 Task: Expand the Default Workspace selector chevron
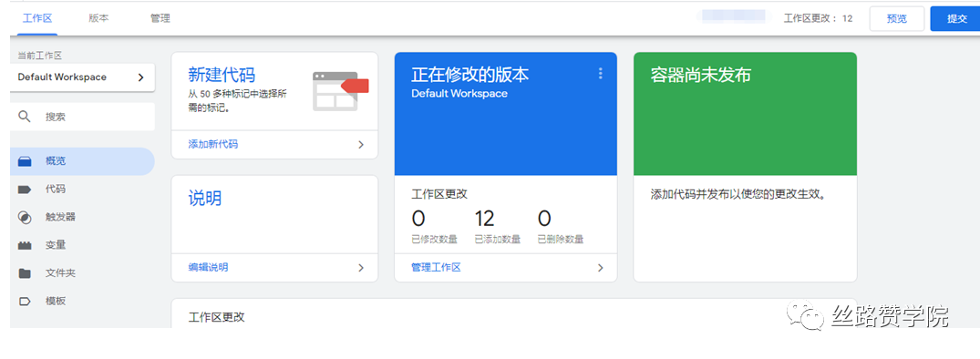(x=140, y=77)
